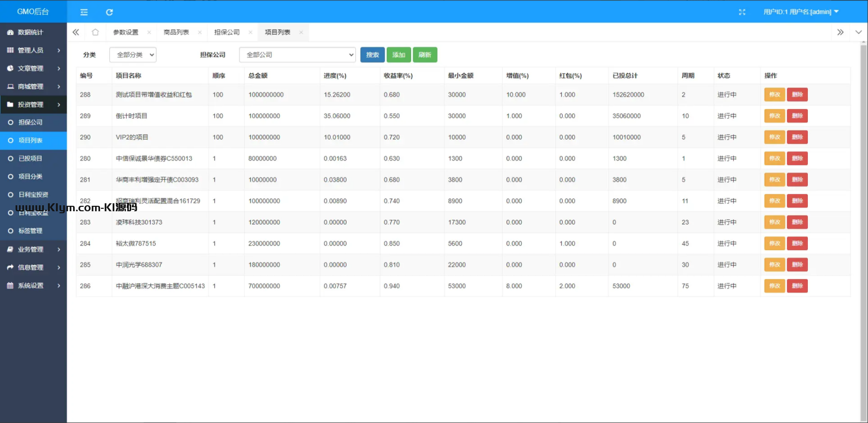Click the hamburger menu toggle icon
868x423 pixels.
[84, 12]
